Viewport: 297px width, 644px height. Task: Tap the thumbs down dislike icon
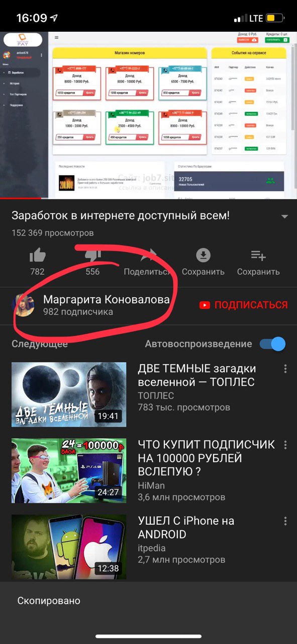[92, 256]
